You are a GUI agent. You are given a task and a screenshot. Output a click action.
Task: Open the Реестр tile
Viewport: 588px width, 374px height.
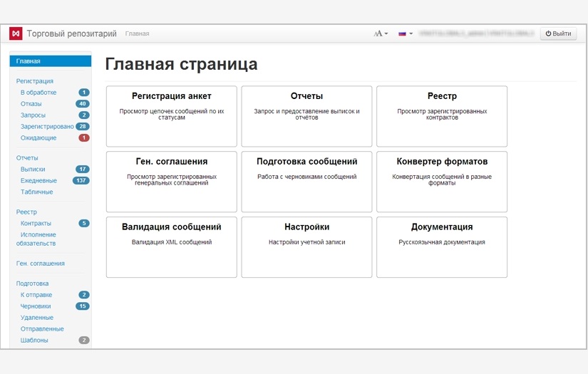(442, 116)
